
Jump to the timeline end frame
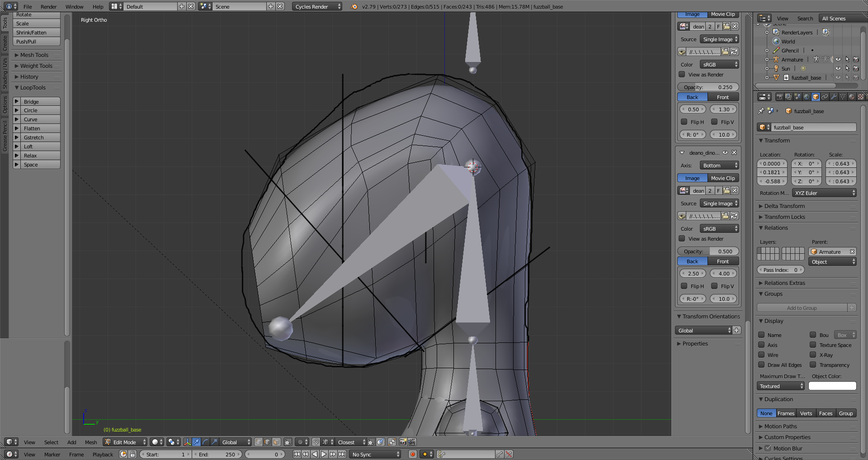click(342, 454)
